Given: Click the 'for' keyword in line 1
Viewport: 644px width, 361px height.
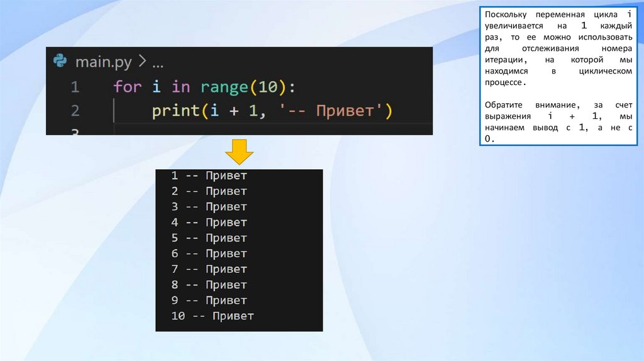Looking at the screenshot, I should [x=127, y=87].
